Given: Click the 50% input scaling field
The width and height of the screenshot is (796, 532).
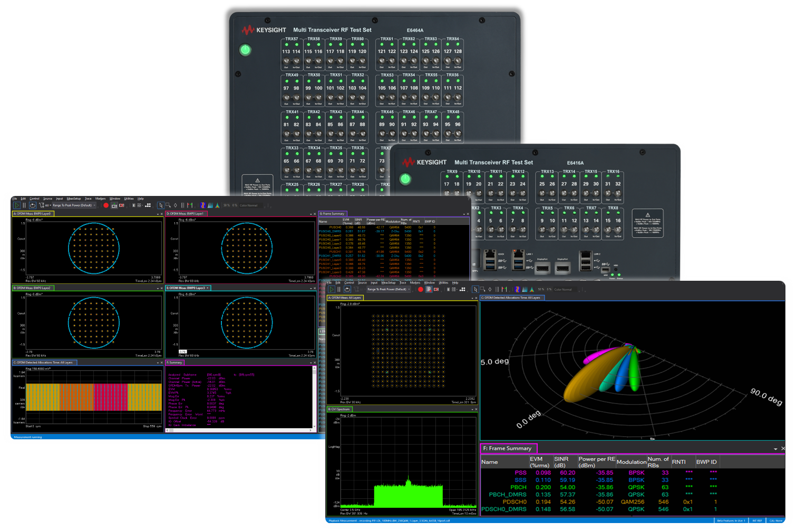Looking at the screenshot, I should tap(541, 290).
